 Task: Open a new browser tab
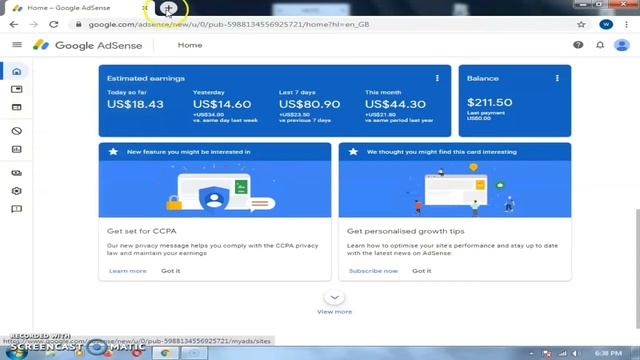168,8
